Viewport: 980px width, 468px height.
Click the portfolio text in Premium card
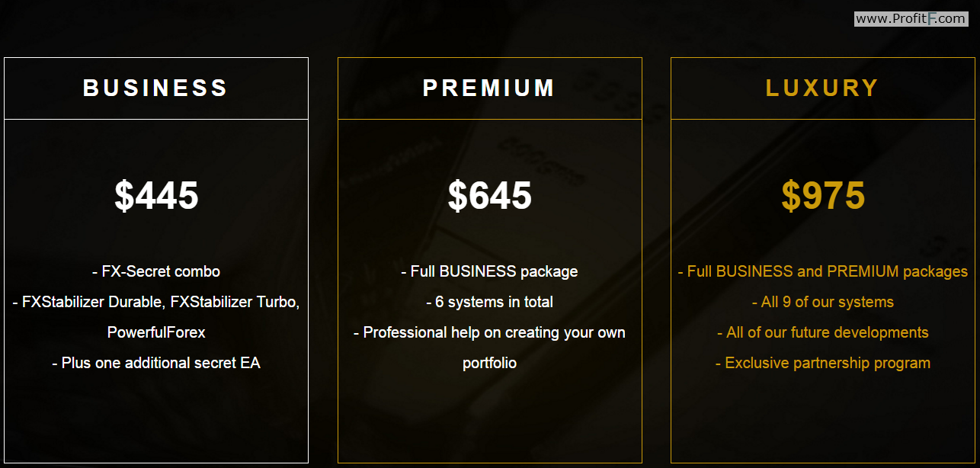coord(489,363)
